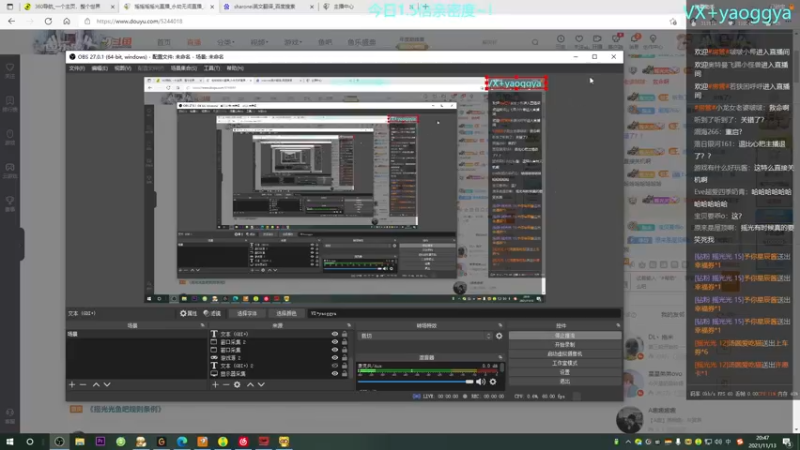Move source down with down arrow

[x=261, y=385]
